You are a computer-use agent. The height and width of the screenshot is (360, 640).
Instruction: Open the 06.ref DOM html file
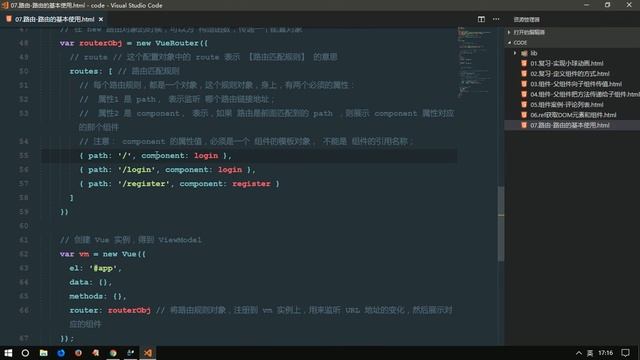point(573,115)
